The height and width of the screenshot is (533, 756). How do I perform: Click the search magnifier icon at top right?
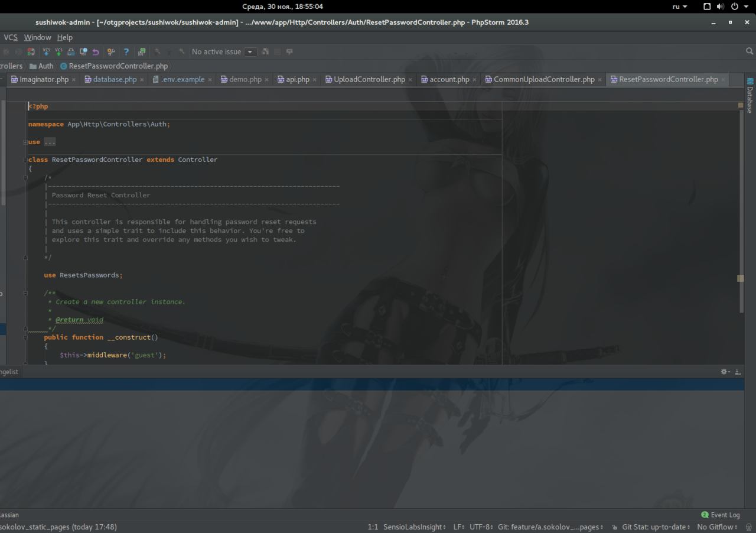pyautogui.click(x=750, y=52)
